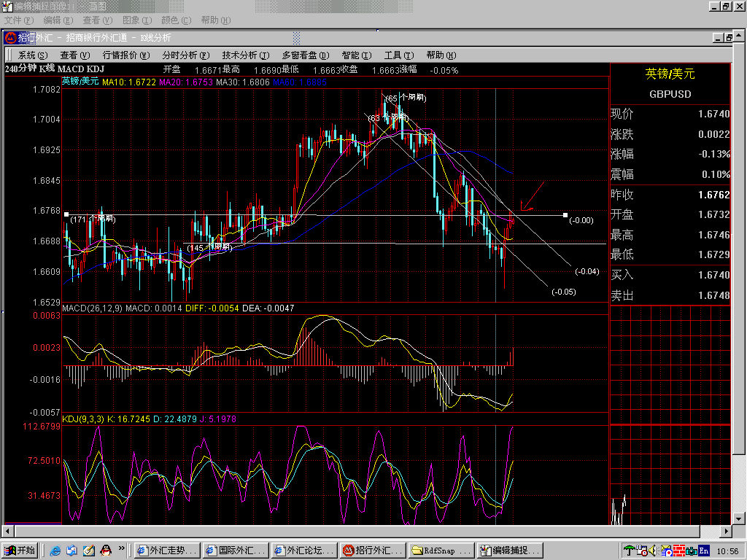
Task: Launch Internet Explorer from quick launch
Action: point(55,551)
